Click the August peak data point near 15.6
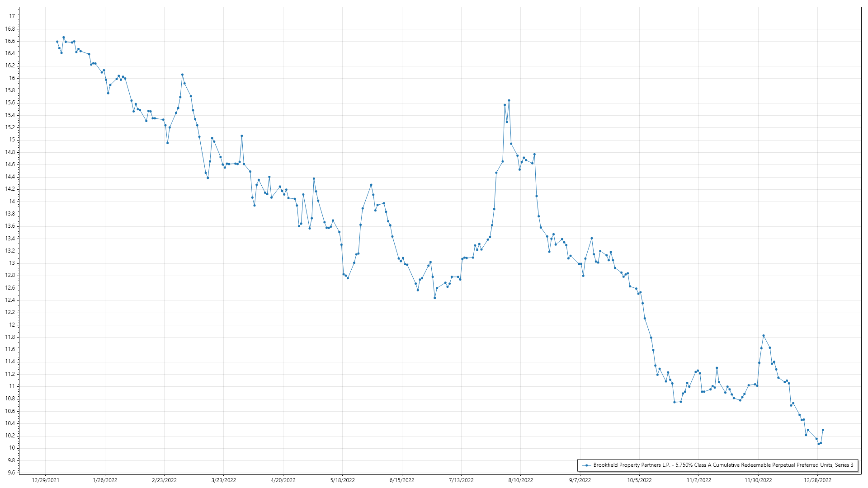This screenshot has height=488, width=868. (509, 100)
